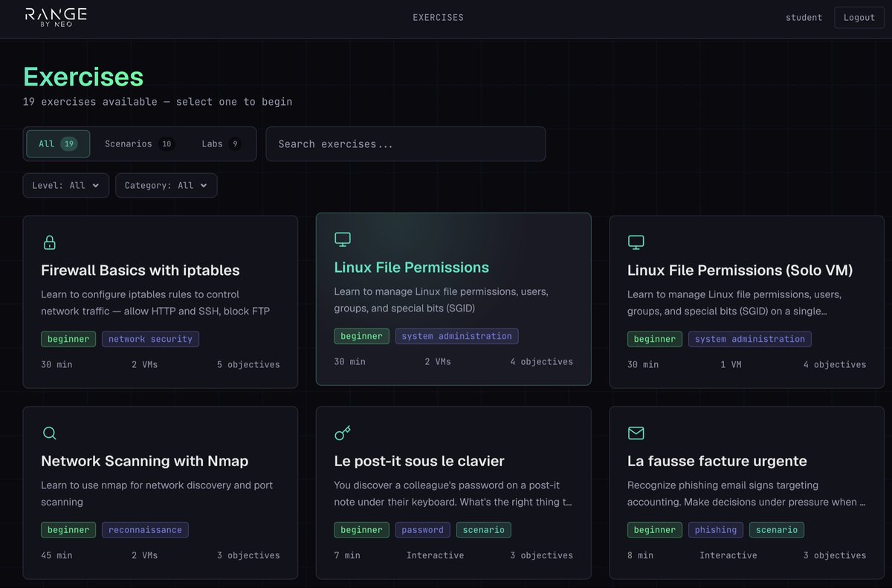This screenshot has height=588, width=892.
Task: Click the Range by Neo logo
Action: 56,17
